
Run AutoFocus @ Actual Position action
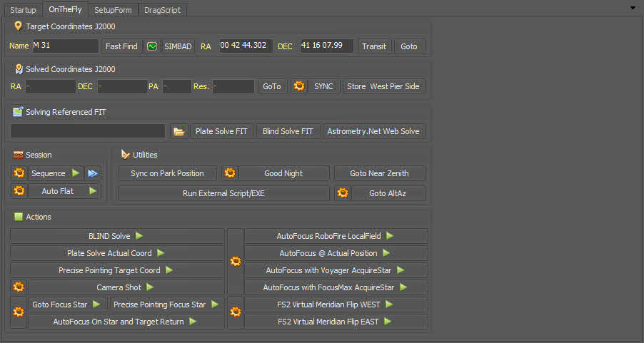click(336, 253)
